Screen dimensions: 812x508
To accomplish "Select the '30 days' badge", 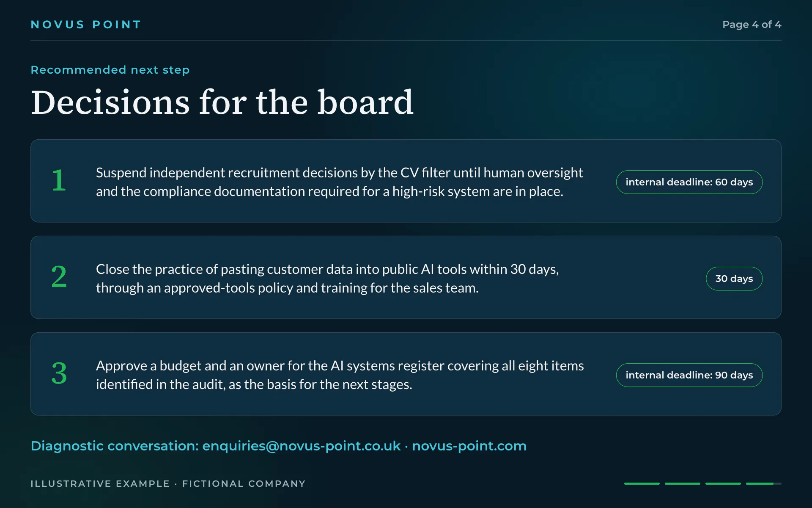I will (734, 279).
